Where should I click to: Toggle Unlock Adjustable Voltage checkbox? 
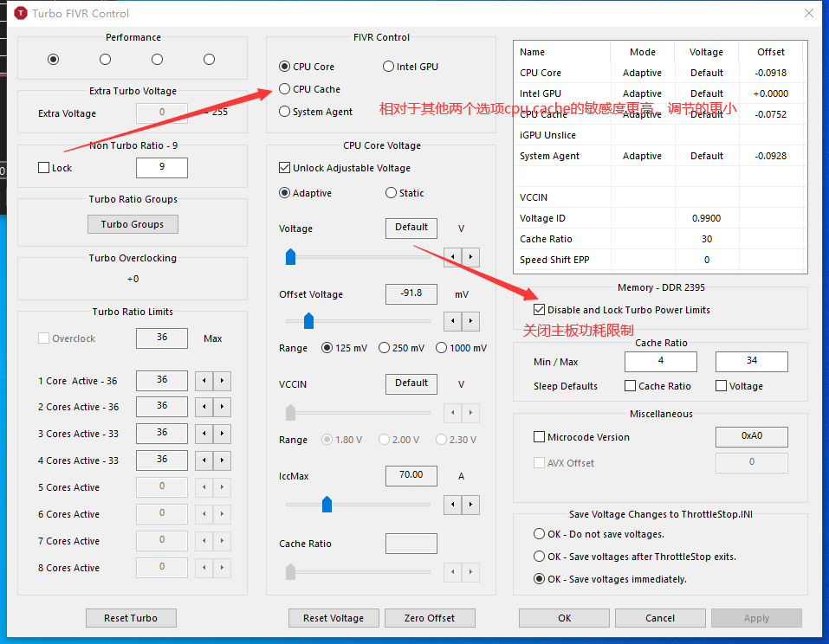[x=345, y=168]
